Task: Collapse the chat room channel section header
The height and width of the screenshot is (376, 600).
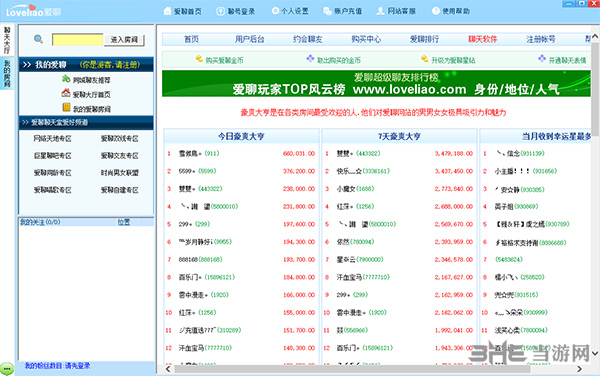Action: tap(86, 122)
